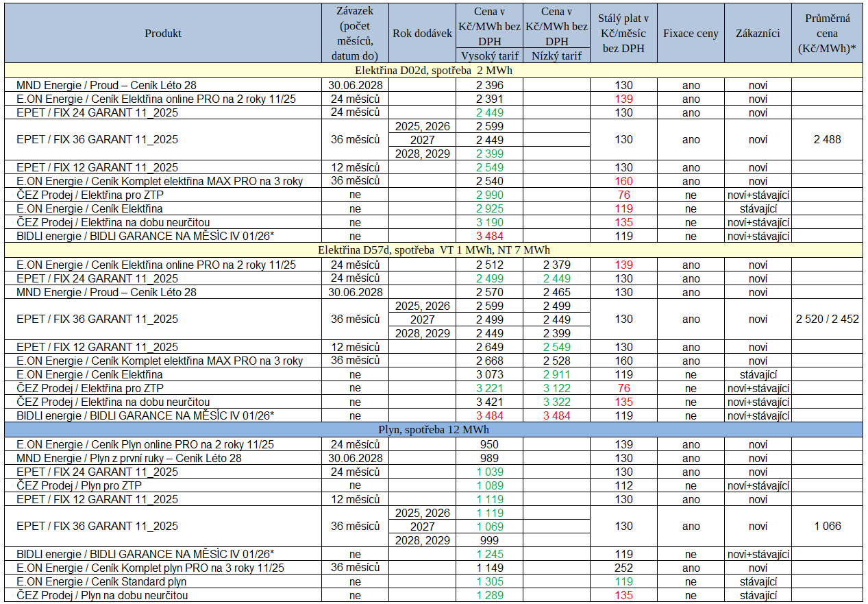Select the Elektřina D57d section row
Image resolution: width=868 pixels, height=604 pixels.
point(433,250)
